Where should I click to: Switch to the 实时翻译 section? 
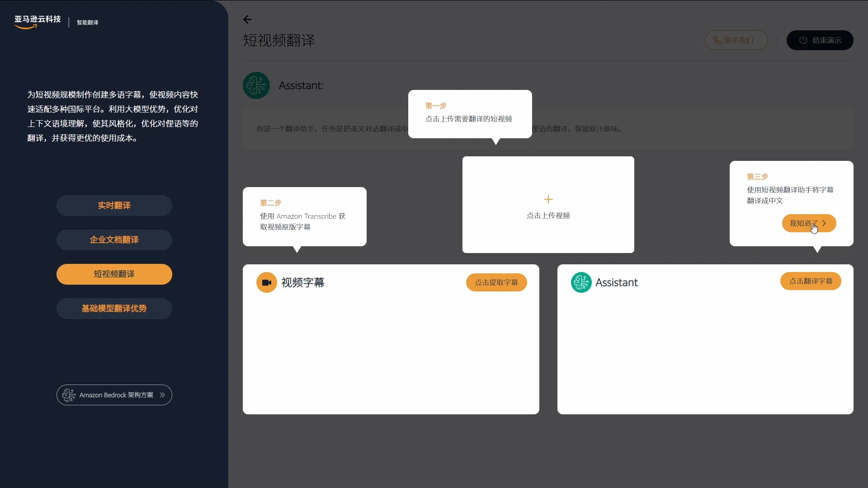(114, 206)
